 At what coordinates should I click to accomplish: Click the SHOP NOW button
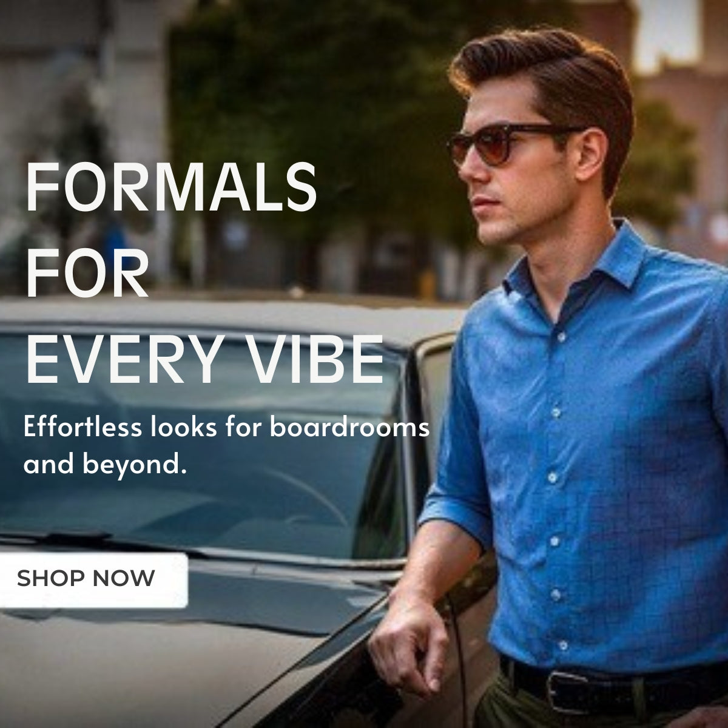point(93,579)
